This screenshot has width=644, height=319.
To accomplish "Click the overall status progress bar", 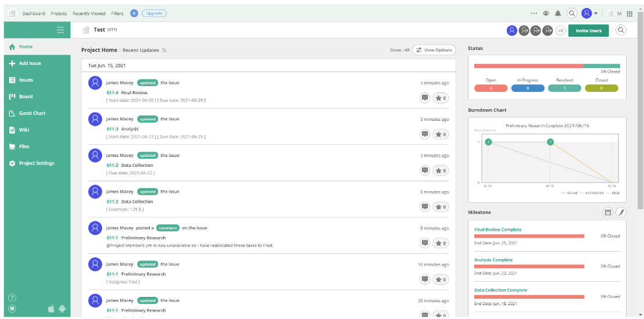I will click(x=547, y=66).
